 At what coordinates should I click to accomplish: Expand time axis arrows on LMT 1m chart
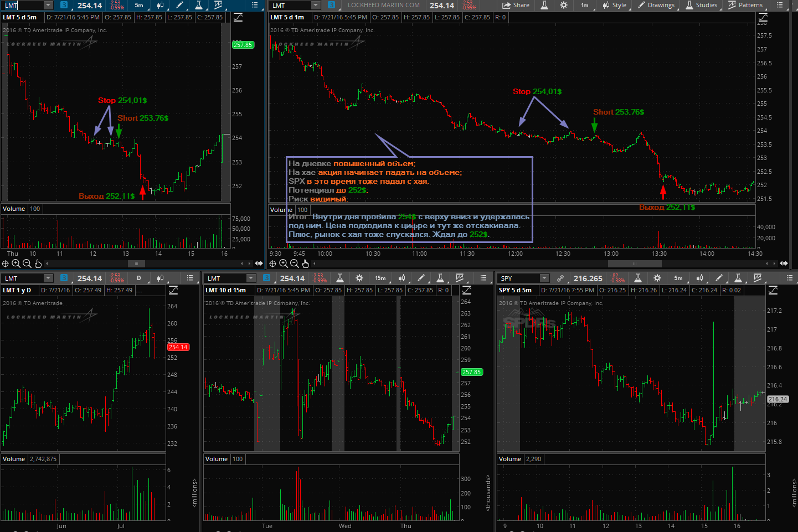[x=784, y=264]
